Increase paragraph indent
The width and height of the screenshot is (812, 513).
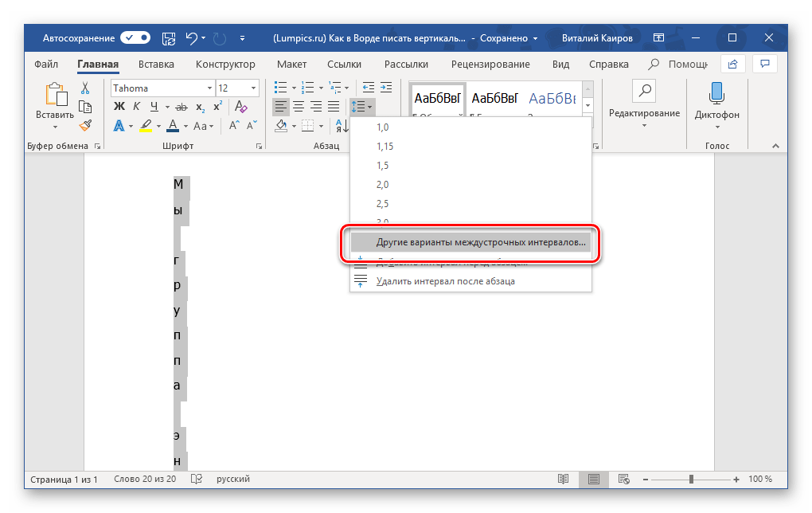point(386,88)
